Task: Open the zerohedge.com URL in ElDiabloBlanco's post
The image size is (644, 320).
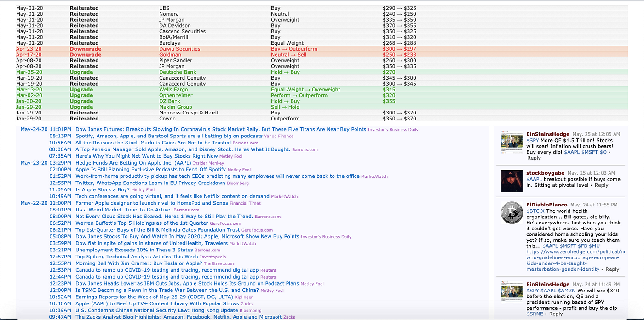Action: 576,260
